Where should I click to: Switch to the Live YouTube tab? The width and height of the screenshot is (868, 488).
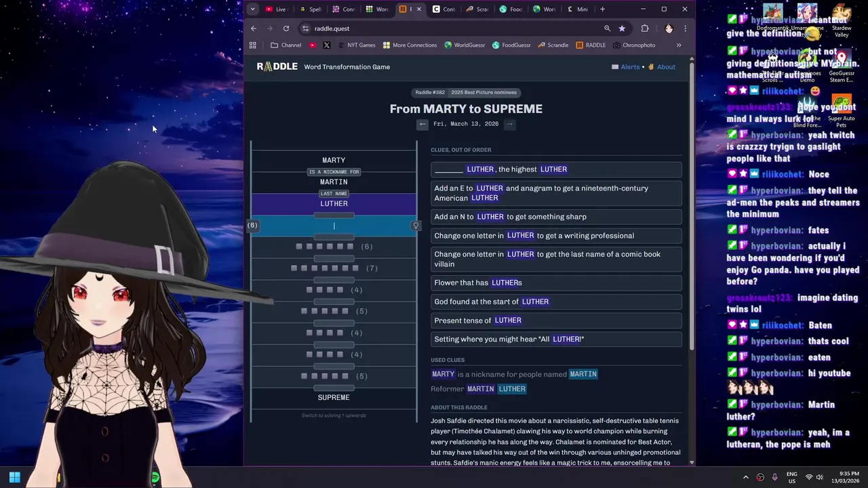[276, 9]
